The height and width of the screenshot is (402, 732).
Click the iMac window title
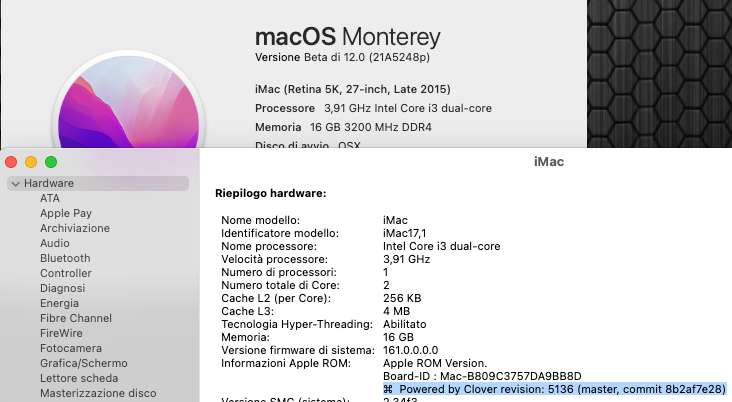coord(549,162)
